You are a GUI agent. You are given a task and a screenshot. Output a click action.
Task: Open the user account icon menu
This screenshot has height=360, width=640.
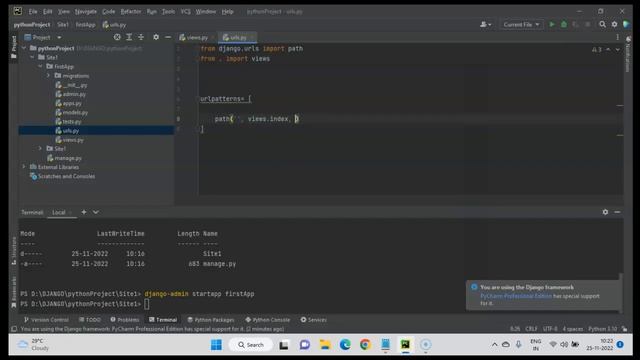(485, 24)
